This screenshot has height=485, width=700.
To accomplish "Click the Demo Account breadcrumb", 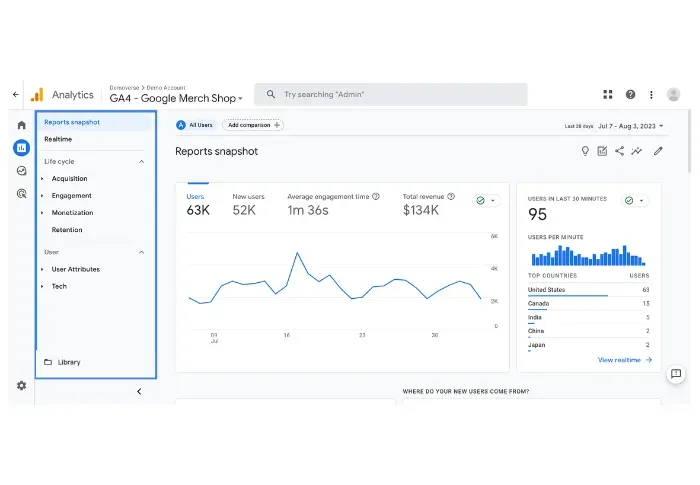I will (166, 88).
